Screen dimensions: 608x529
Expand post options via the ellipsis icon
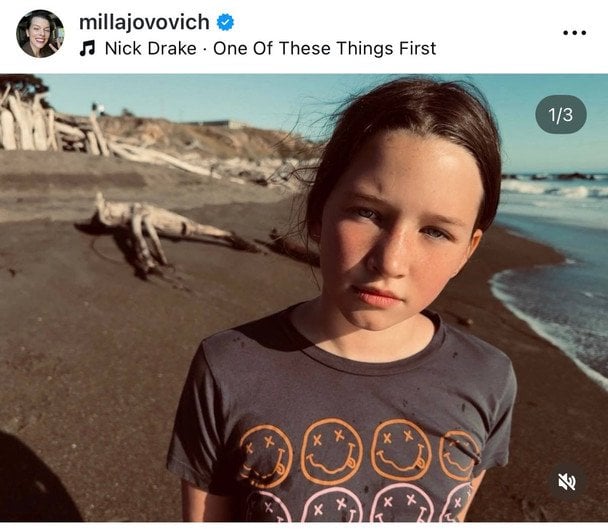coord(574,33)
